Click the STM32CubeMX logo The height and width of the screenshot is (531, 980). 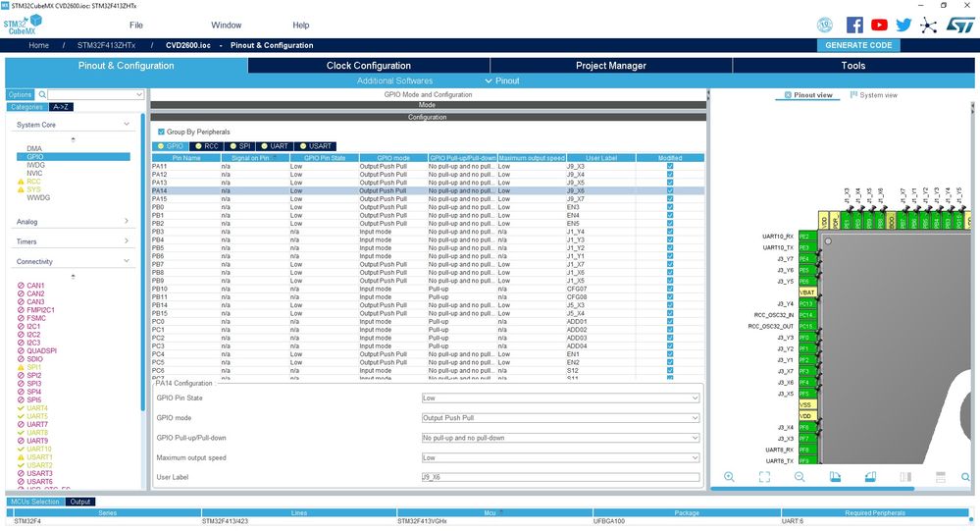click(23, 25)
